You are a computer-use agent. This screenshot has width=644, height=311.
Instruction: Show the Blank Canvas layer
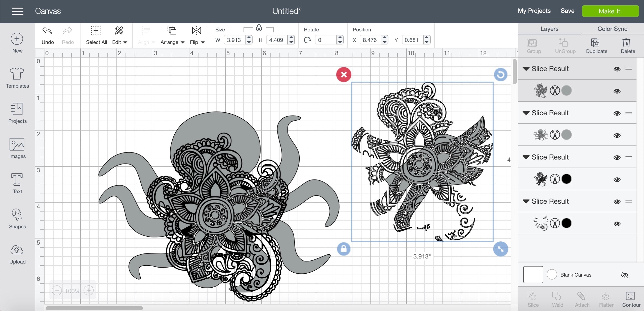tap(624, 275)
